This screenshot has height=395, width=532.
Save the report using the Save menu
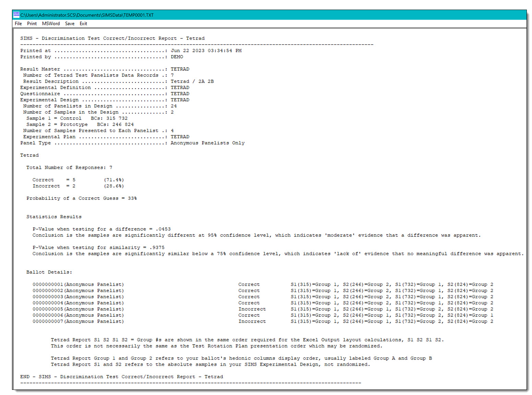pos(70,24)
